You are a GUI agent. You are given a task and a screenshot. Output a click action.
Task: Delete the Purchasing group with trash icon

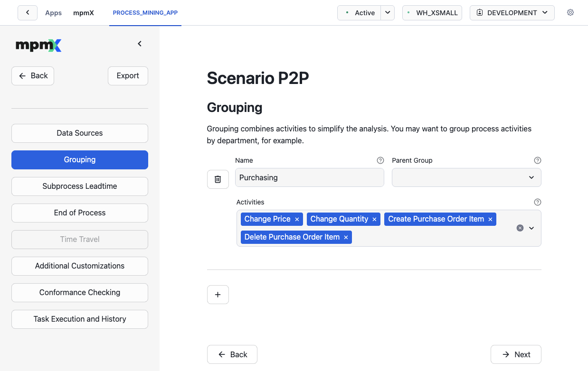tap(218, 179)
